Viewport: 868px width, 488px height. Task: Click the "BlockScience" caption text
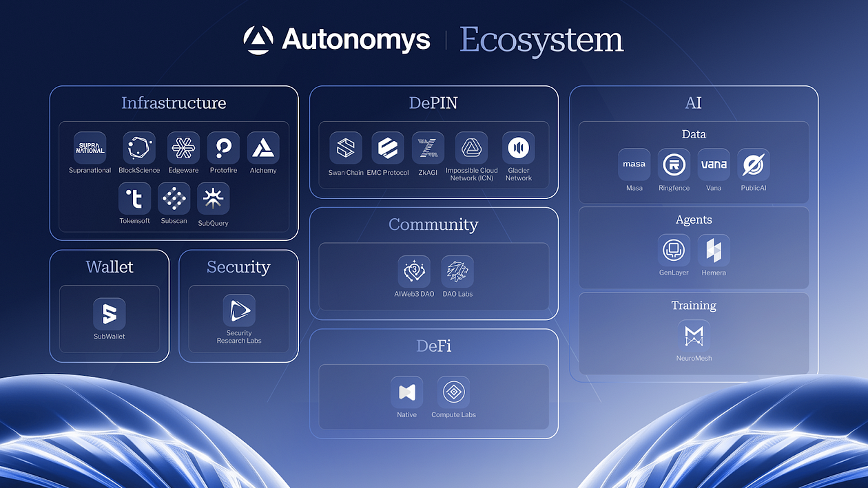click(139, 171)
